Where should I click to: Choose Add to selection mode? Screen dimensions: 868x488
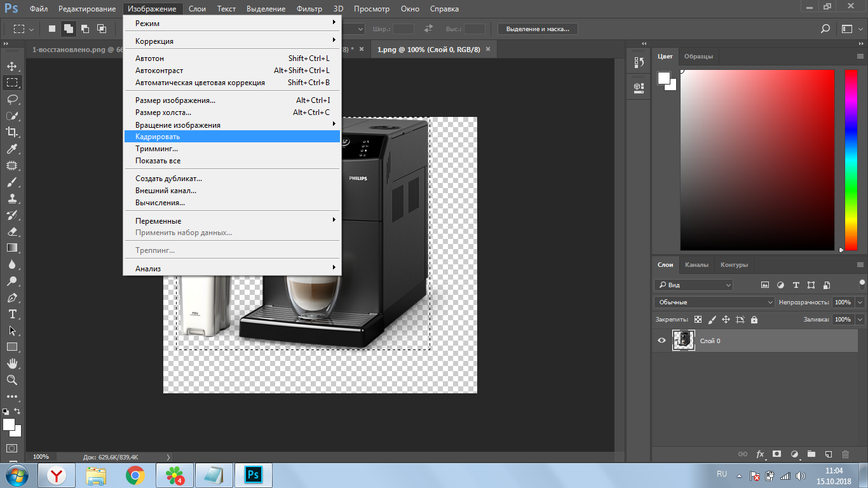pos(68,29)
